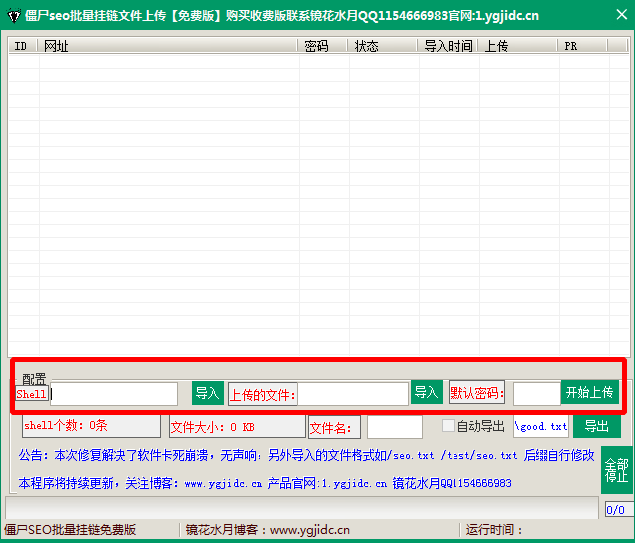Click the 开始上传 button
The width and height of the screenshot is (635, 543).
coord(590,392)
